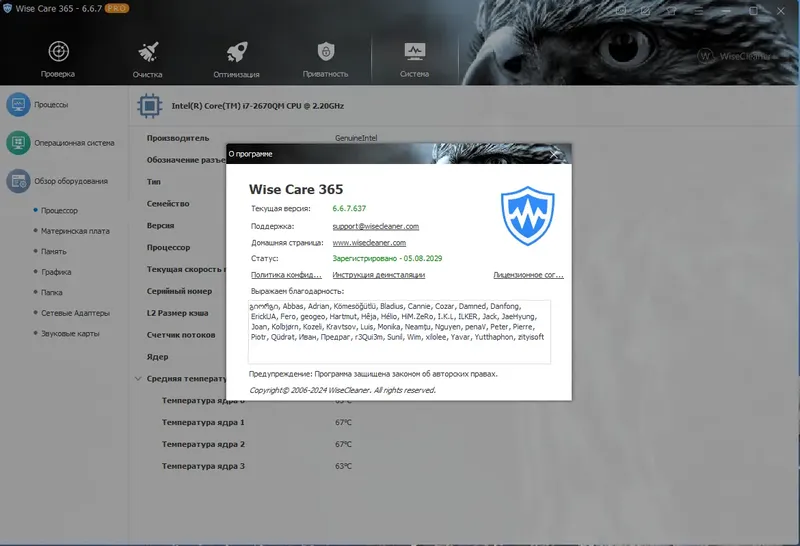Screen dimensions: 800x546
Task: Open the Память hardware sub-item
Action: [x=54, y=251]
